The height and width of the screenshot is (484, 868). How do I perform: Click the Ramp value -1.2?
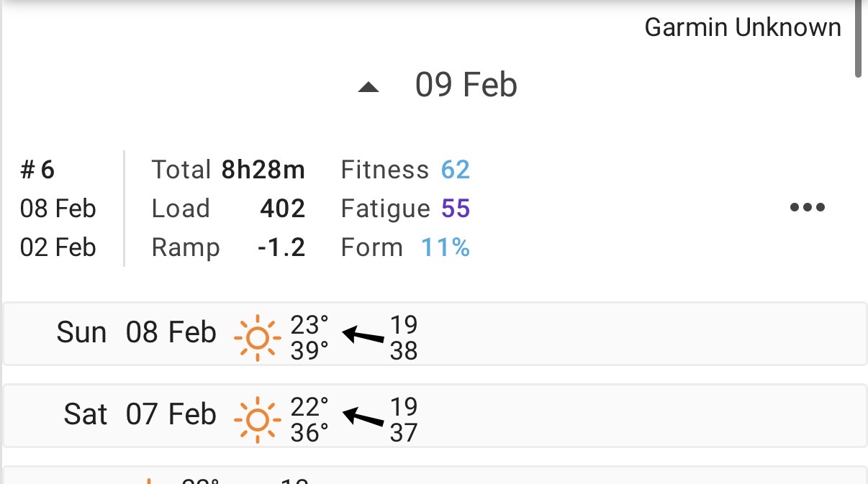[281, 248]
